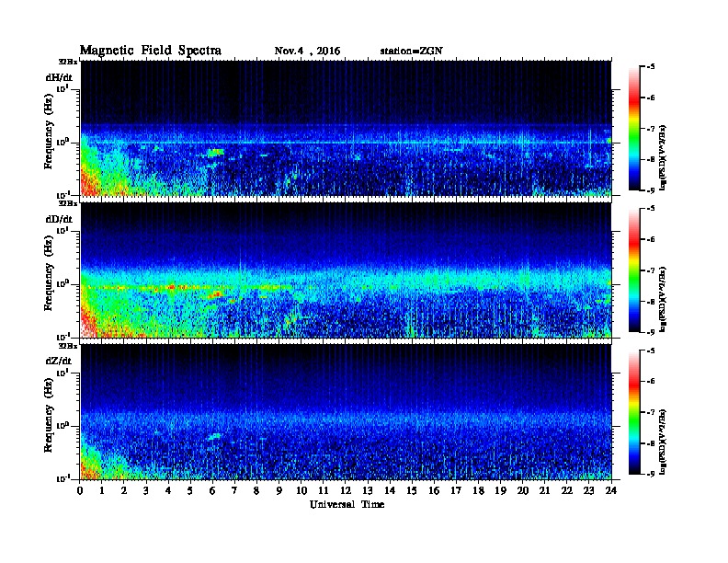Click the 32Hz label atop dZ/dt panel
728x563 pixels.
pos(67,346)
